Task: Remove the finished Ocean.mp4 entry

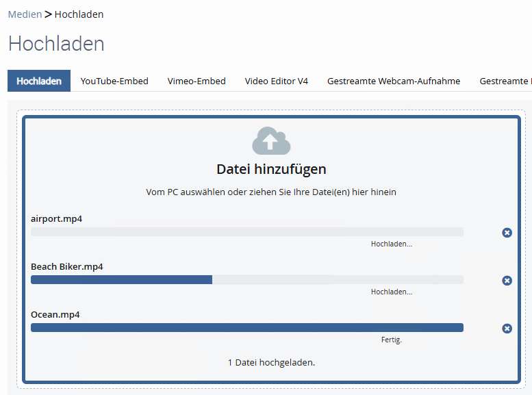Action: tap(507, 329)
